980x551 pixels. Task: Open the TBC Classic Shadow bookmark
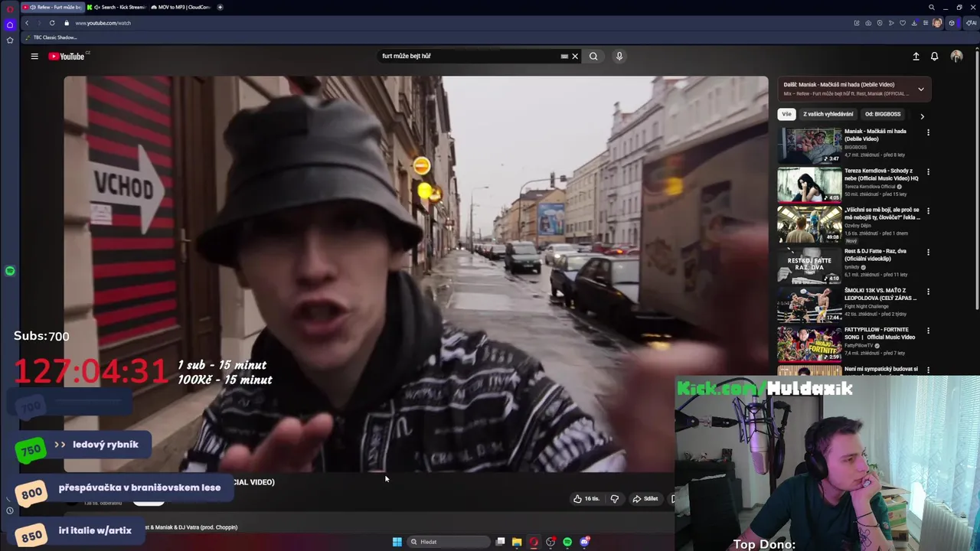point(51,37)
